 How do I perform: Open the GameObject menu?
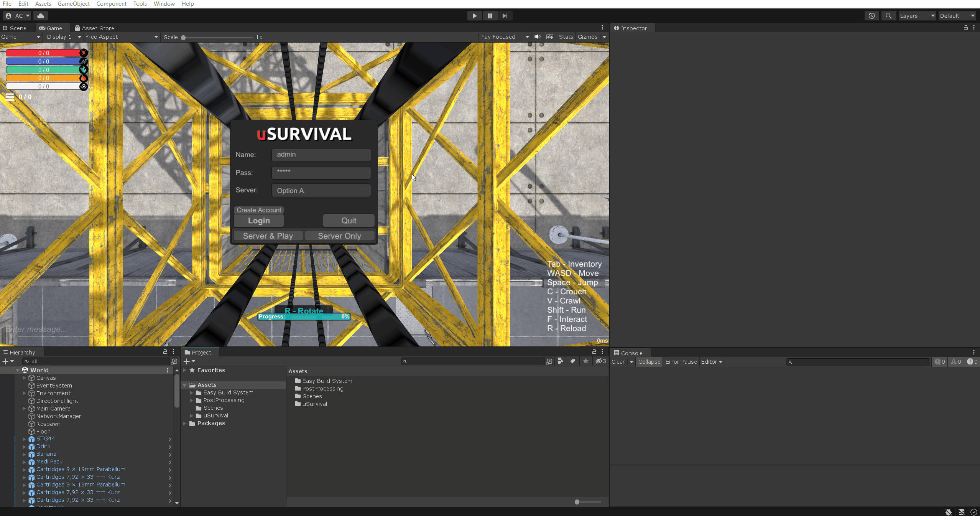click(73, 4)
